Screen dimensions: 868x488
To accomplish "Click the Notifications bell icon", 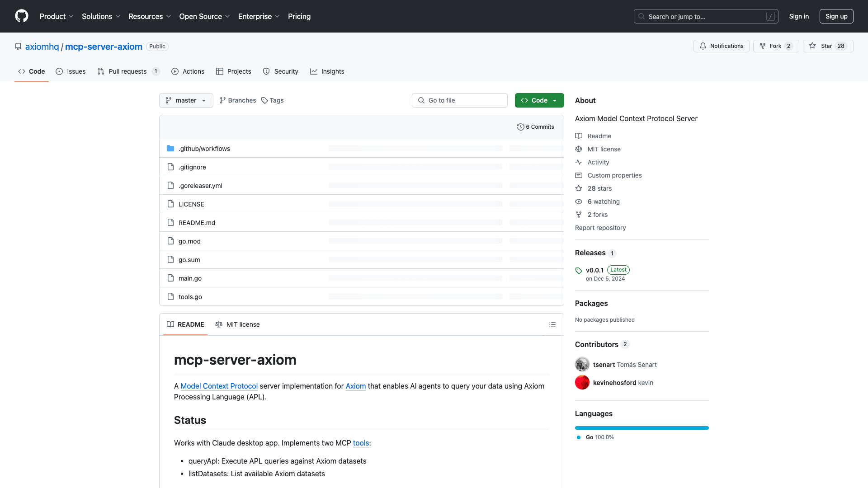I will click(x=703, y=46).
